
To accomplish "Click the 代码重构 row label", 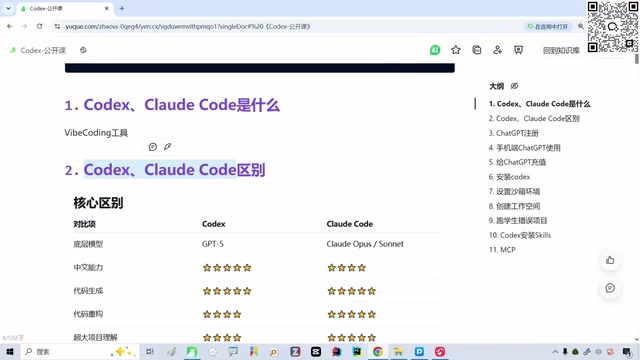I will tap(88, 314).
